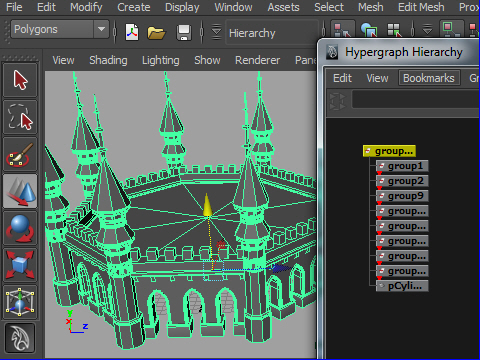Expand the section arrow right of component-type icon
This screenshot has height=360, width=480.
pyautogui.click(x=428, y=31)
